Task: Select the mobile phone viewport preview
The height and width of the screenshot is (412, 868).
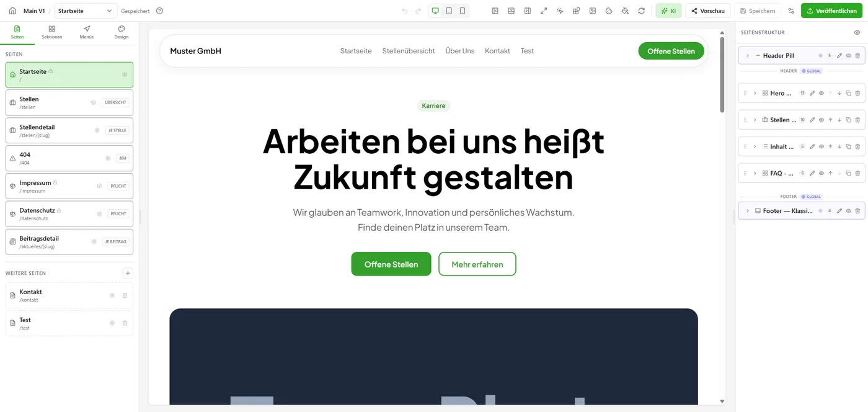Action: pos(463,11)
